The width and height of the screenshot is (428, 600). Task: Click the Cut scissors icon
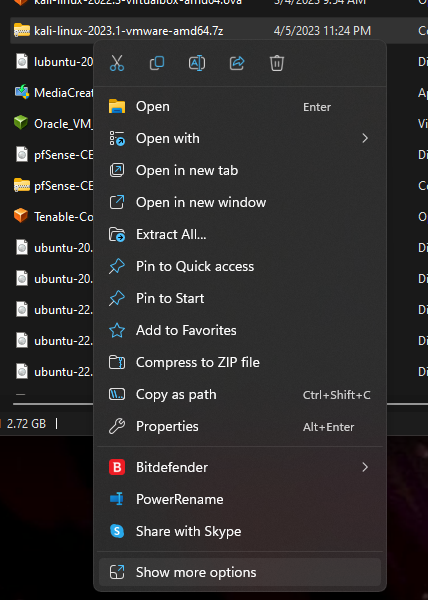tap(117, 63)
